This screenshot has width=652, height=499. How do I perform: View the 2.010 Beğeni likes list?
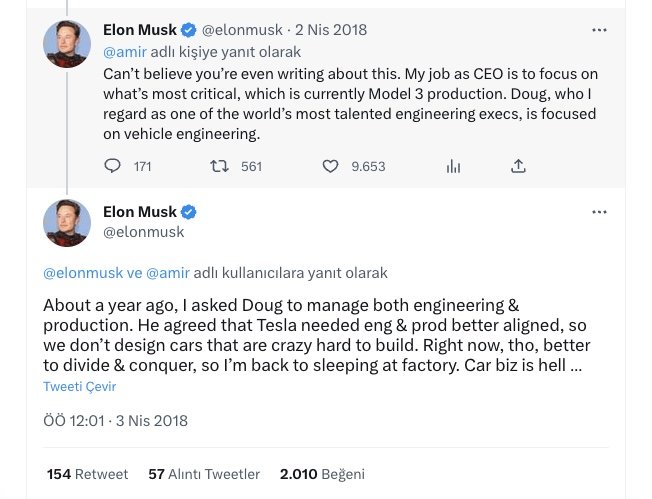pos(322,474)
